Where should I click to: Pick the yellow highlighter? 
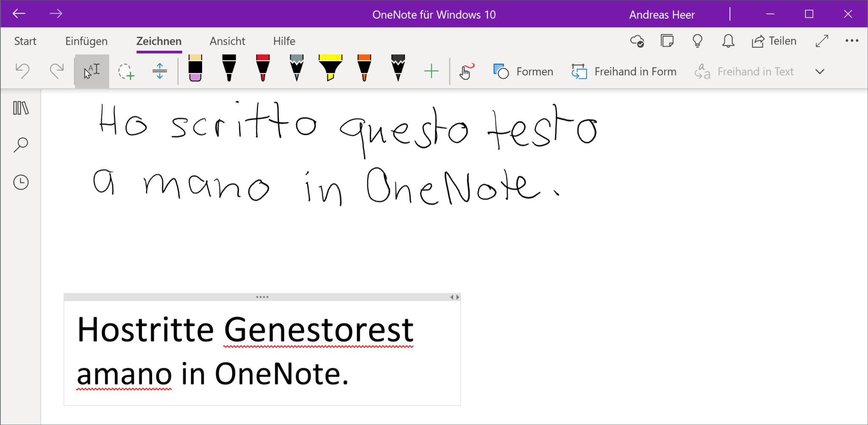click(x=330, y=68)
